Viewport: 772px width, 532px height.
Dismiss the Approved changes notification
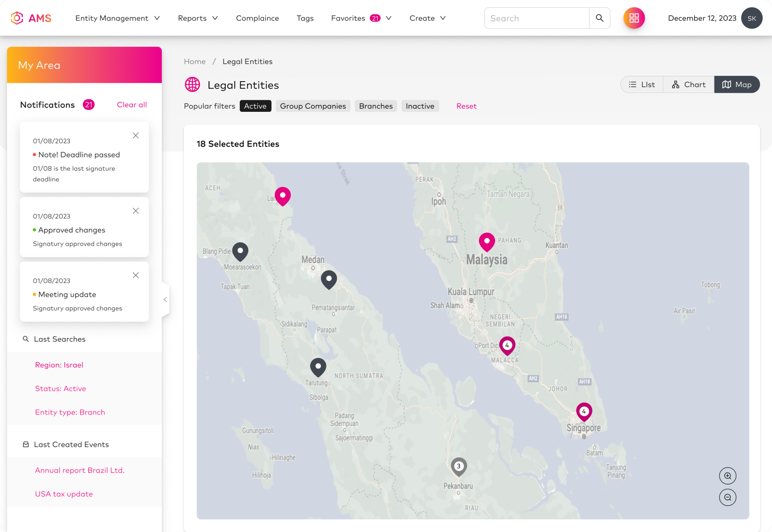[x=136, y=211]
